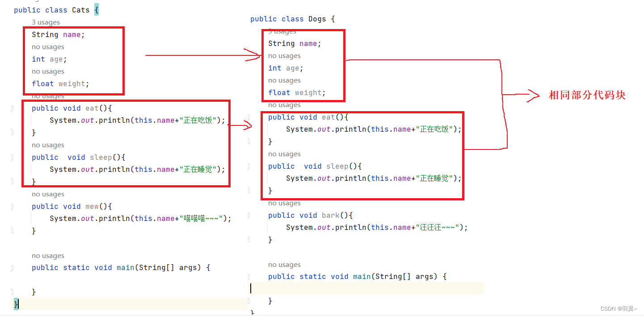Collapse the sleep() method in Dogs class
The image size is (644, 316).
[x=249, y=166]
